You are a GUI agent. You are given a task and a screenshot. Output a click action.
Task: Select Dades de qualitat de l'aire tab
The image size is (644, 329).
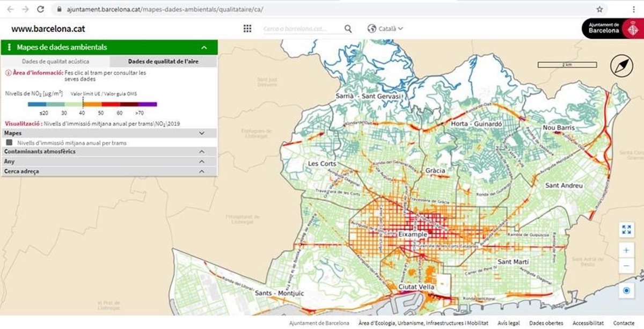pyautogui.click(x=163, y=62)
